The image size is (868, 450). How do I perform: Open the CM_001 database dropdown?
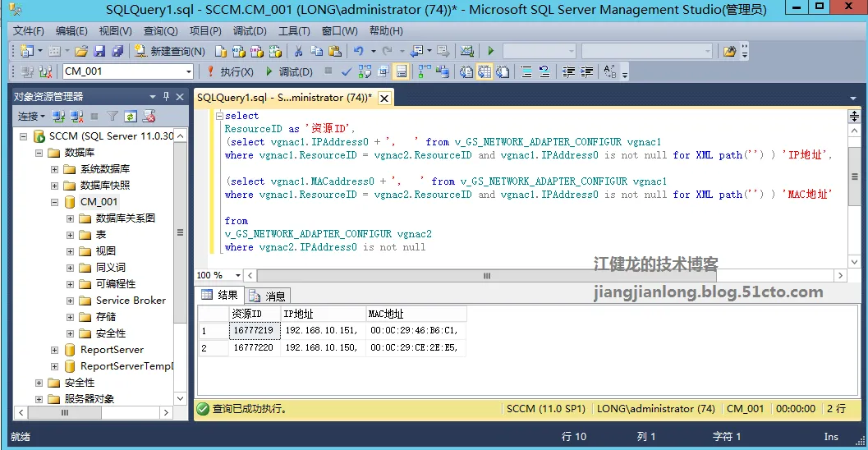click(x=188, y=72)
